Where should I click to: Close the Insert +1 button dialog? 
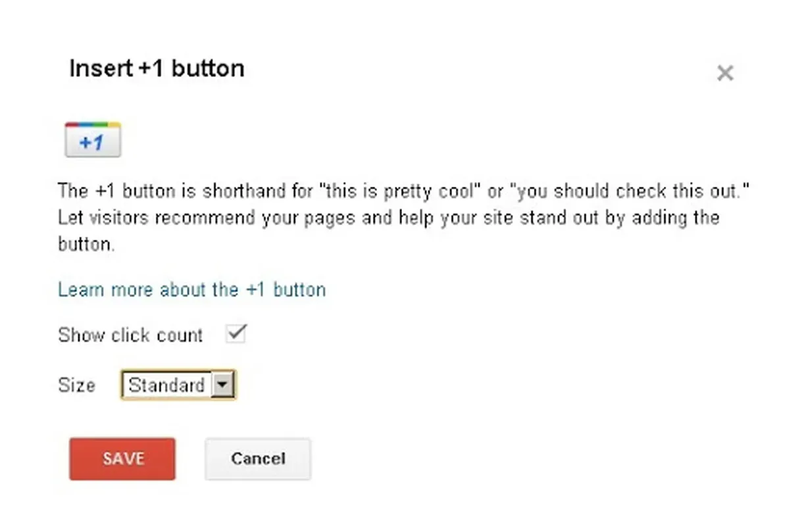pyautogui.click(x=724, y=73)
